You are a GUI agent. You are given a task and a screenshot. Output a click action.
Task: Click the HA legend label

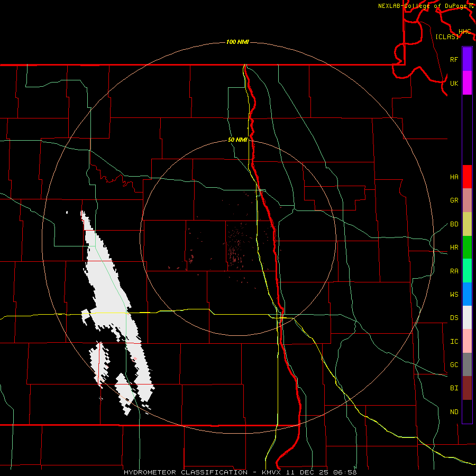454,177
